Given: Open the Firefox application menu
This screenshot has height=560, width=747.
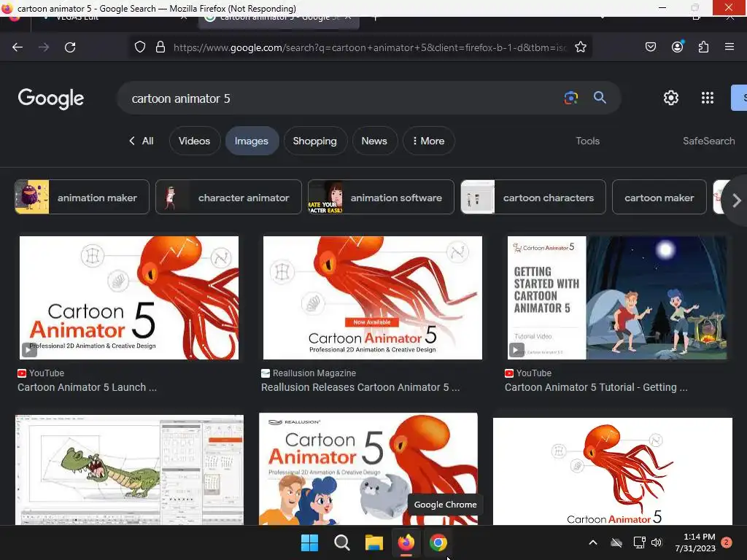Looking at the screenshot, I should click(729, 47).
